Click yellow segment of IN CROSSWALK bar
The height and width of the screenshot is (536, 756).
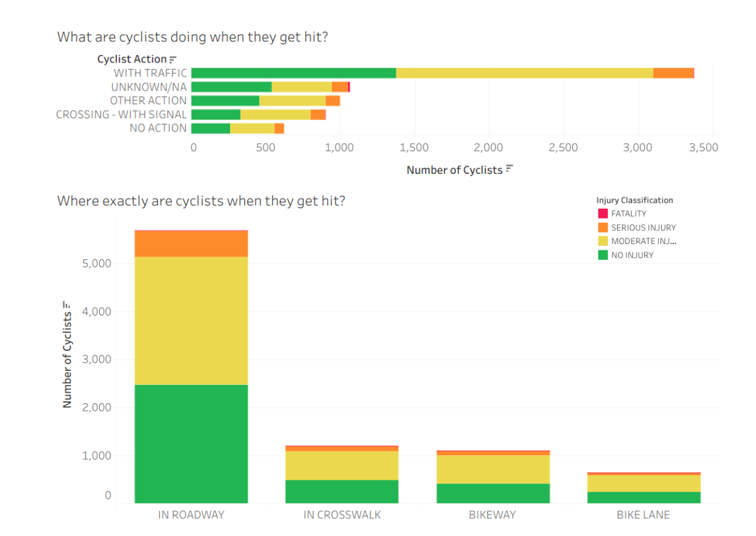[342, 465]
